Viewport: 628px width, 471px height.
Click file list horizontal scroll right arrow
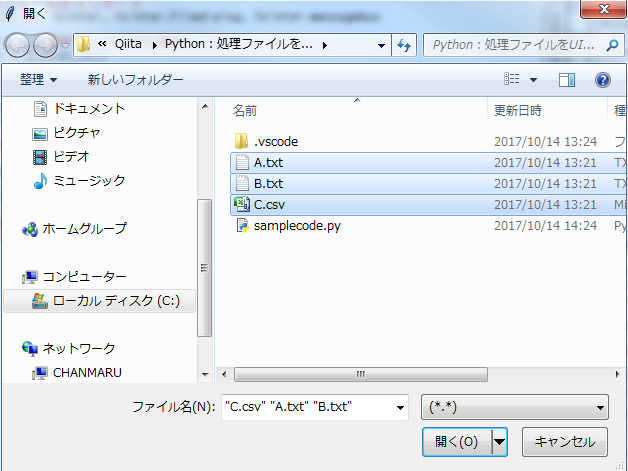click(x=618, y=375)
